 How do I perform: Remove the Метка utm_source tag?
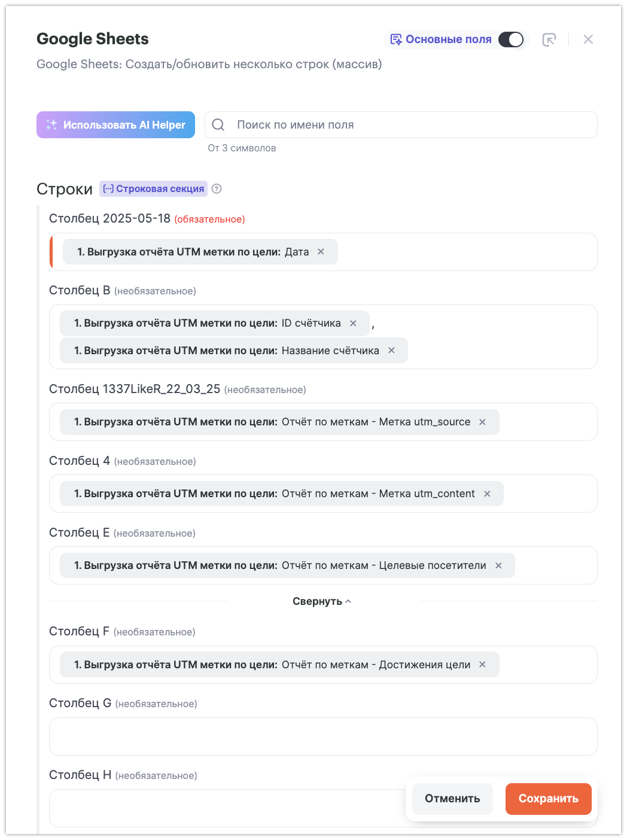tap(483, 422)
